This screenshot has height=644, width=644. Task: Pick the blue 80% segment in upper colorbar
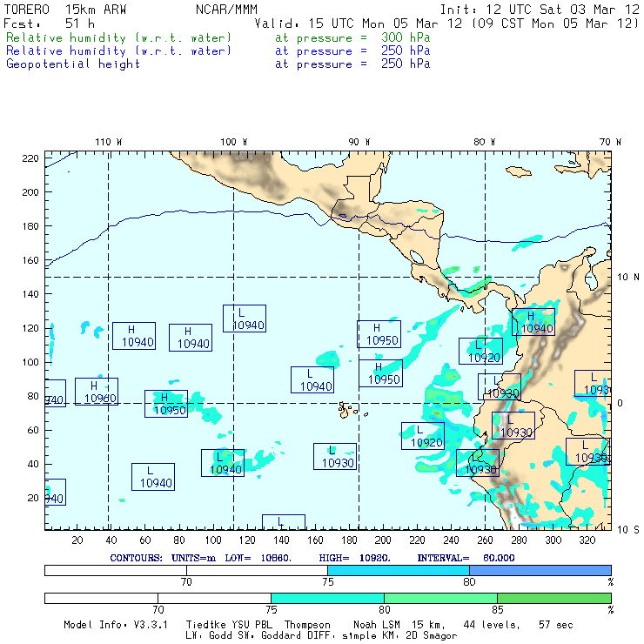point(540,569)
